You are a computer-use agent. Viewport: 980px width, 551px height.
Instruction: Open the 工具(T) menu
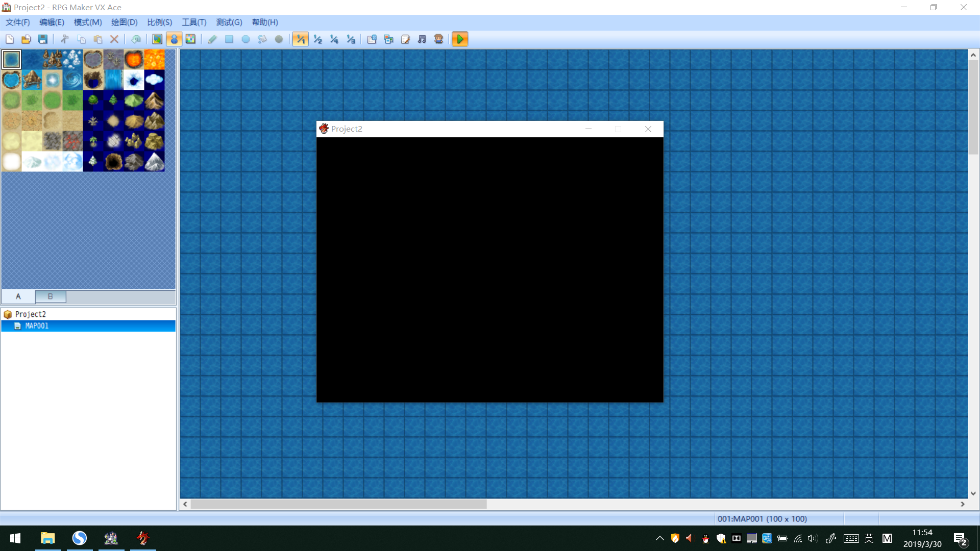pyautogui.click(x=194, y=22)
